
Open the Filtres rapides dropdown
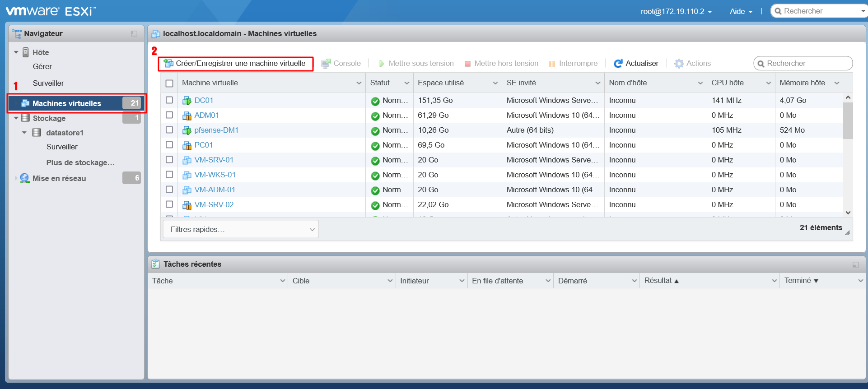(x=240, y=229)
